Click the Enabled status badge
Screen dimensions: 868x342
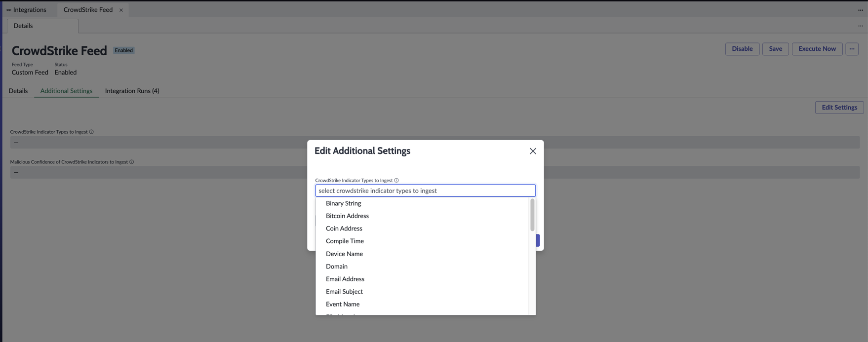click(x=123, y=50)
